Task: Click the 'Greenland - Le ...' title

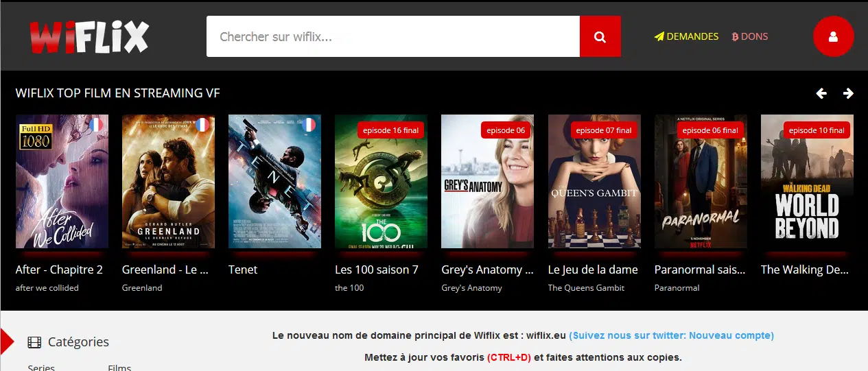Action: (x=165, y=270)
